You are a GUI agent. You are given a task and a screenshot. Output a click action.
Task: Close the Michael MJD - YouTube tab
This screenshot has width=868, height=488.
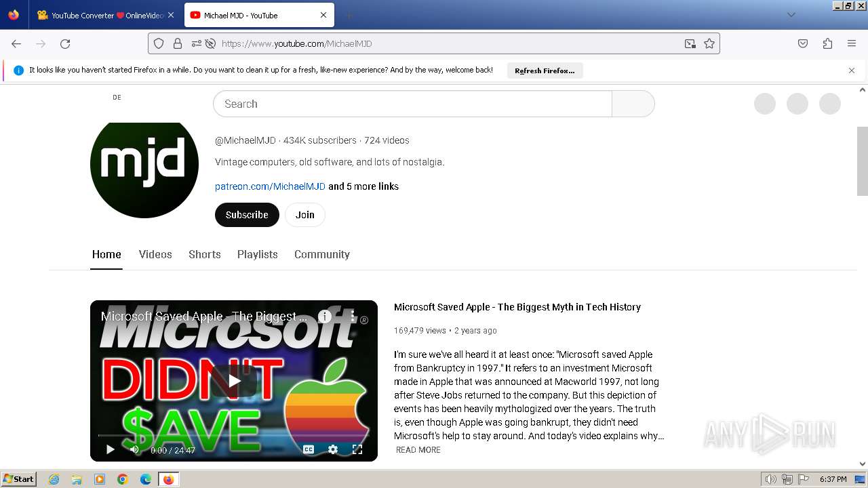[323, 15]
